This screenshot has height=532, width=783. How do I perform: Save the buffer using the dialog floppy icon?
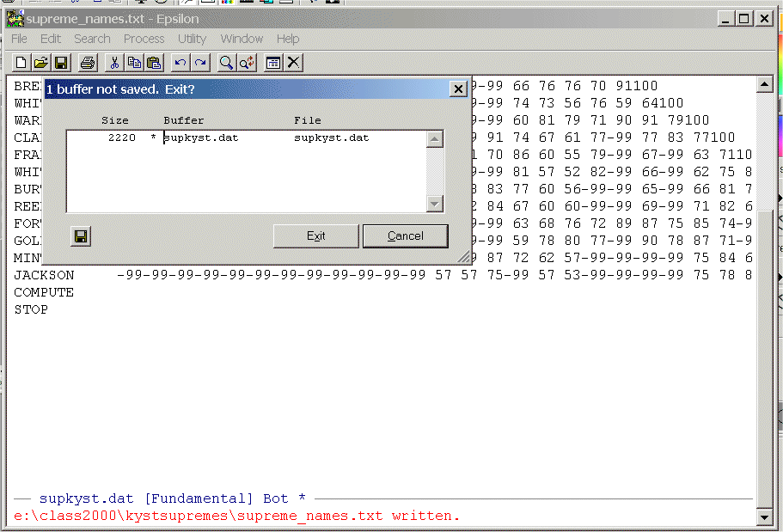coord(81,236)
